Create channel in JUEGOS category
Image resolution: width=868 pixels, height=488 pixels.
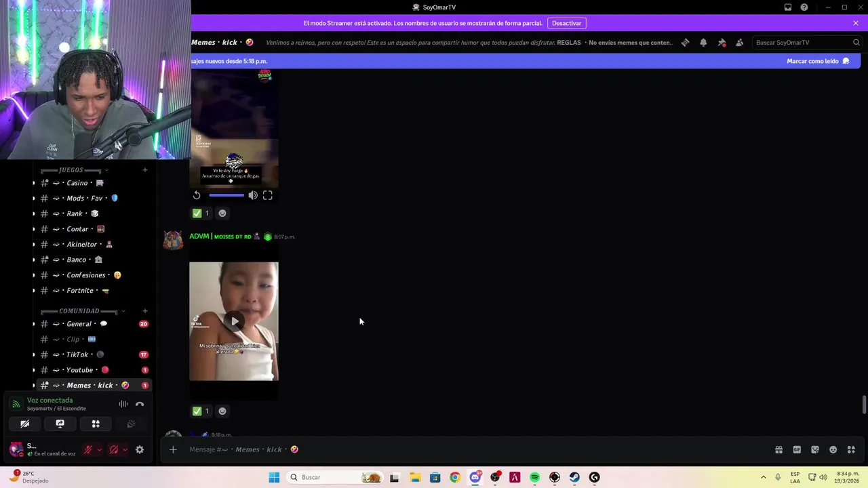pos(144,170)
